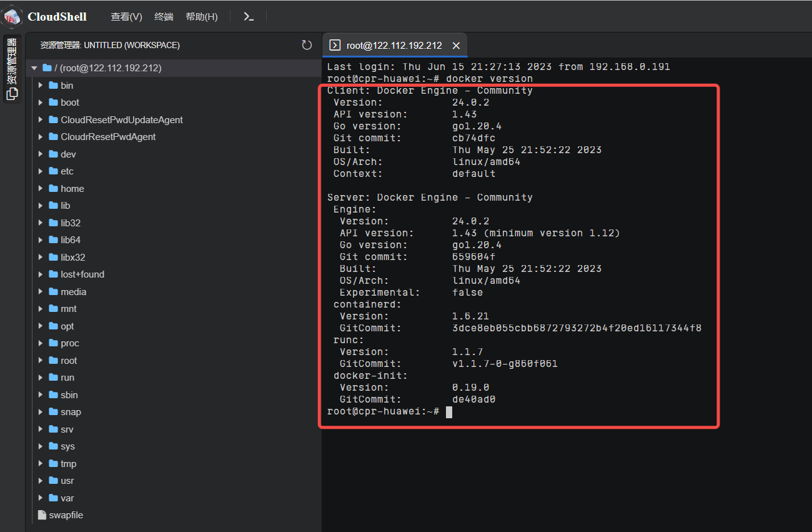Viewport: 812px width, 532px height.
Task: Click the Client 'cb74dfc' Git commit value
Action: coord(473,138)
